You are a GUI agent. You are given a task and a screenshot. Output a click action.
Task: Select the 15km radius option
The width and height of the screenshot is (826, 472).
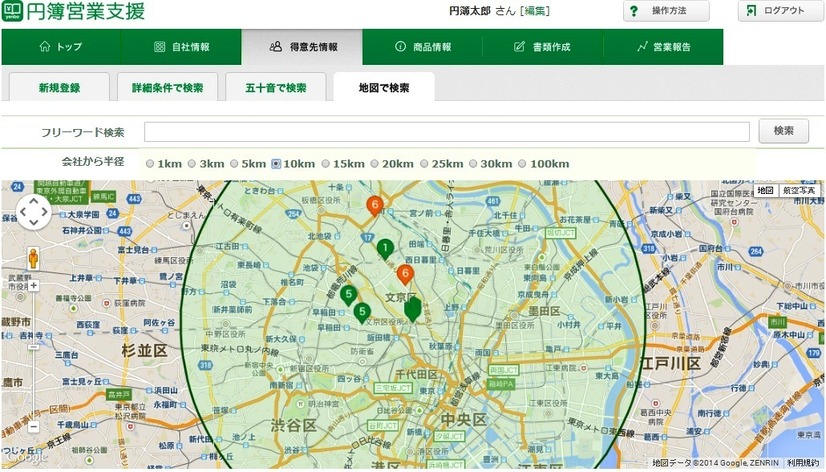[x=326, y=164]
